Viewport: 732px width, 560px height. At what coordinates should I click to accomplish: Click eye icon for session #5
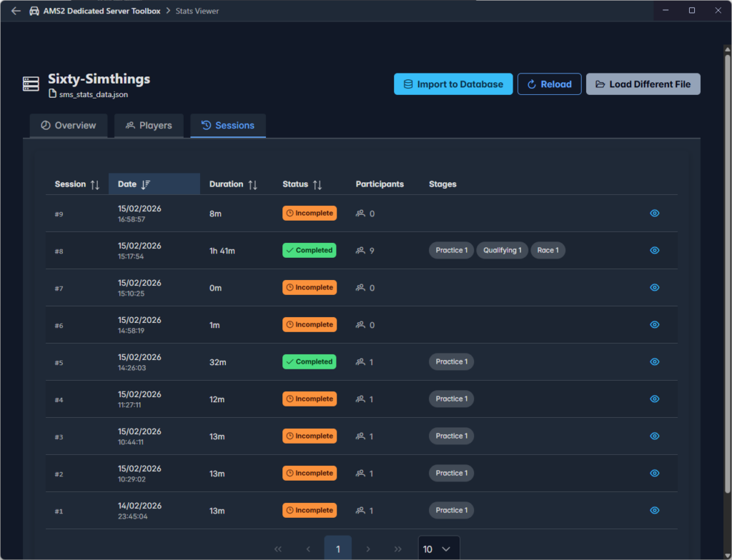[654, 362]
